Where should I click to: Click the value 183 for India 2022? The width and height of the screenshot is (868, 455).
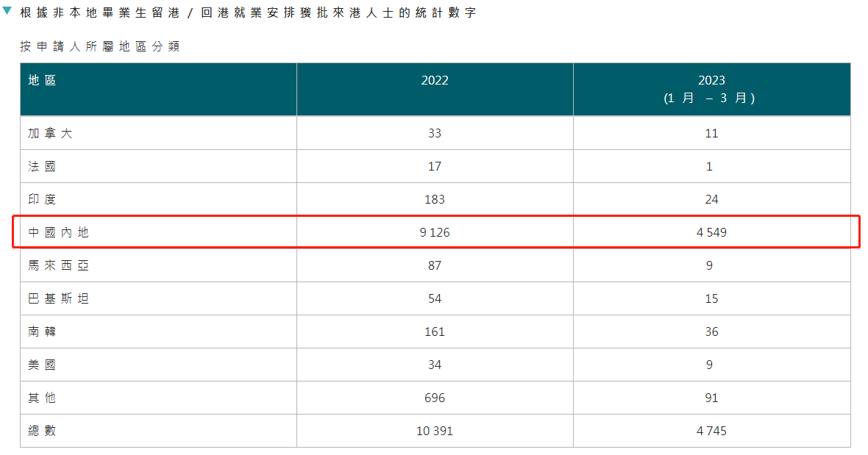pyautogui.click(x=434, y=199)
